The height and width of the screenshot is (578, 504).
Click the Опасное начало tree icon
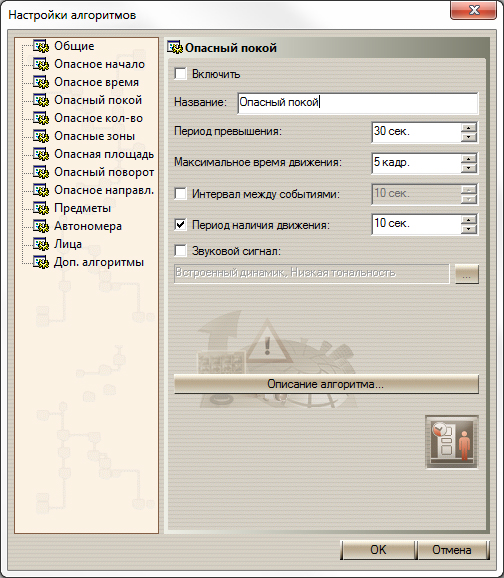41,64
